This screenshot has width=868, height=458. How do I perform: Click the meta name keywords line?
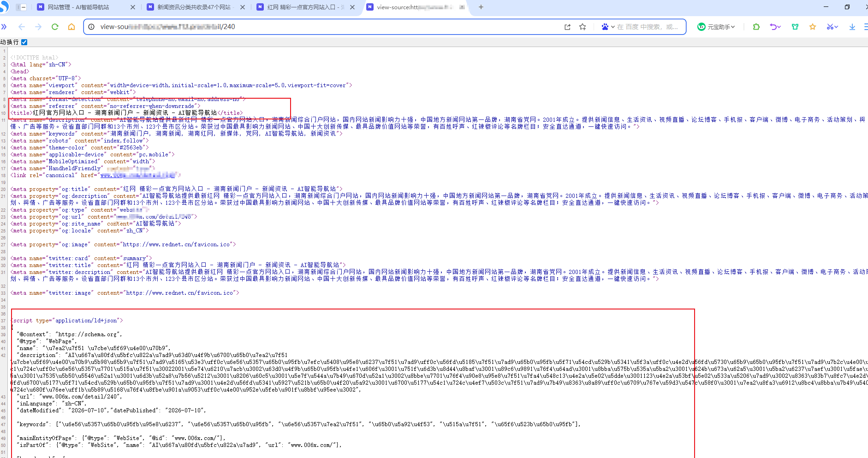point(177,134)
